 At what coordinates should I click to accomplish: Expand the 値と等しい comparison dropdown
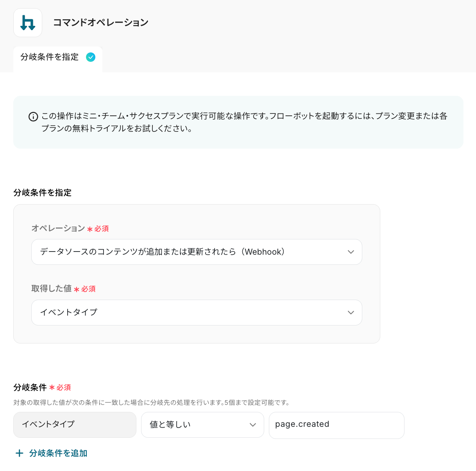[202, 425]
